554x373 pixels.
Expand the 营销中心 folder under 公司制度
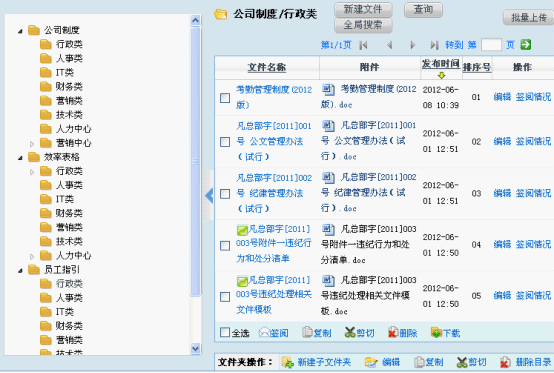[32, 144]
